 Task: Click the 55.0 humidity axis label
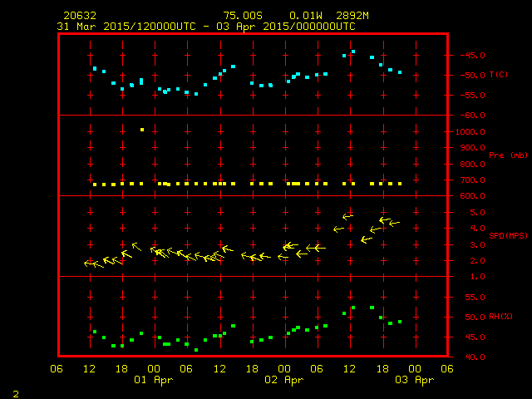[x=475, y=298]
